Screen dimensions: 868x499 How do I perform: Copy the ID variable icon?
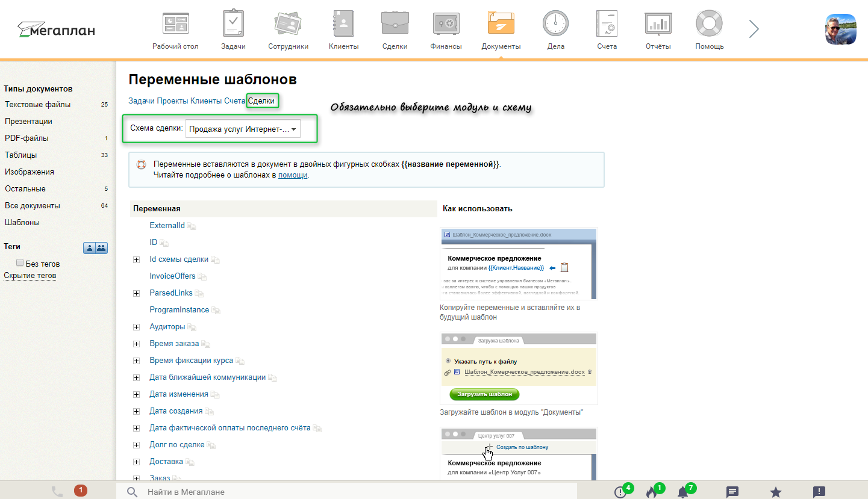click(164, 243)
